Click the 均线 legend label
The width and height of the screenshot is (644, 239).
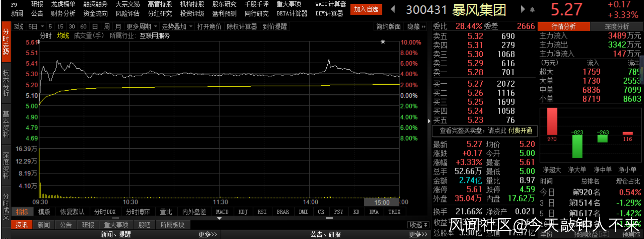[63, 35]
